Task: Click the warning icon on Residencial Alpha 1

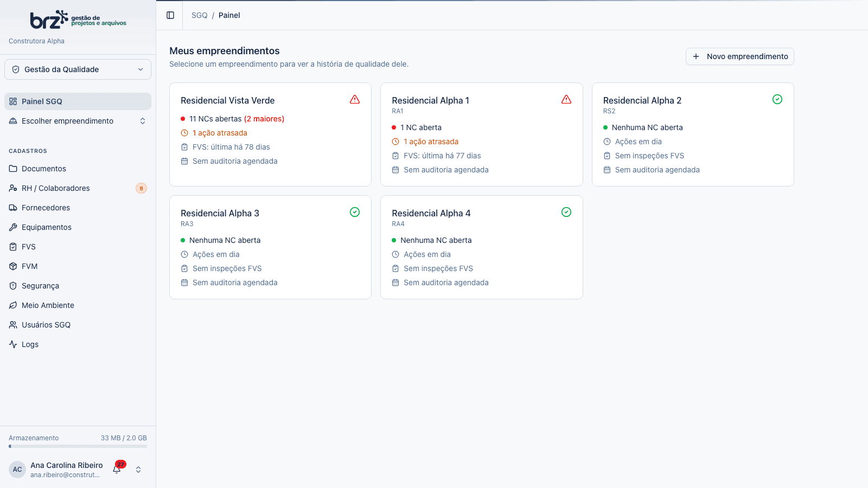Action: tap(566, 99)
